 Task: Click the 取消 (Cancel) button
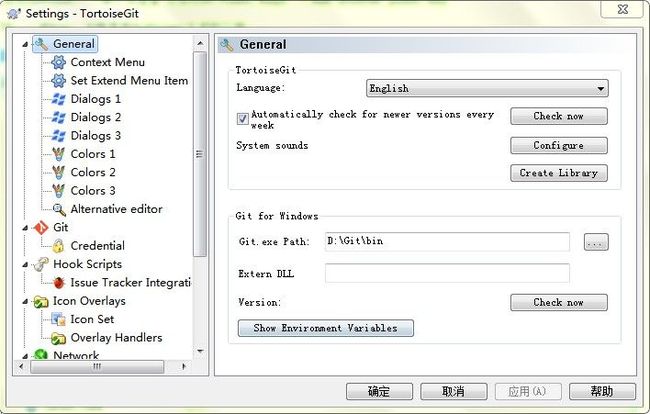click(454, 392)
